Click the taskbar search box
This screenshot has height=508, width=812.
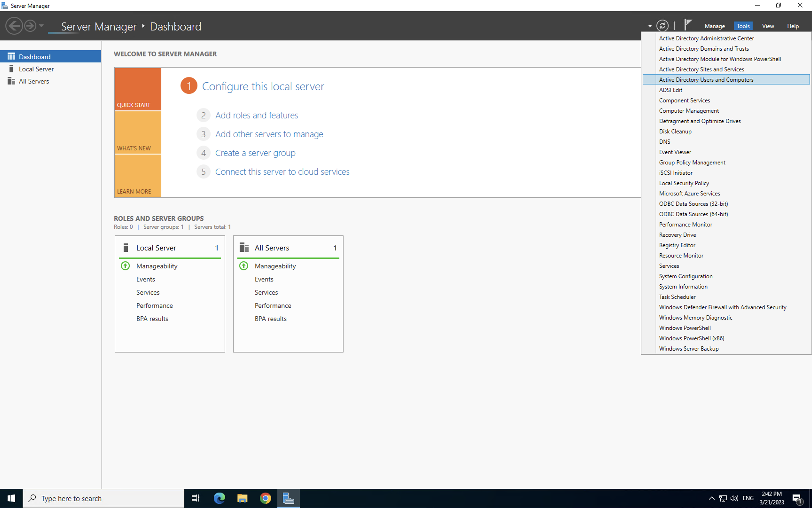[103, 498]
